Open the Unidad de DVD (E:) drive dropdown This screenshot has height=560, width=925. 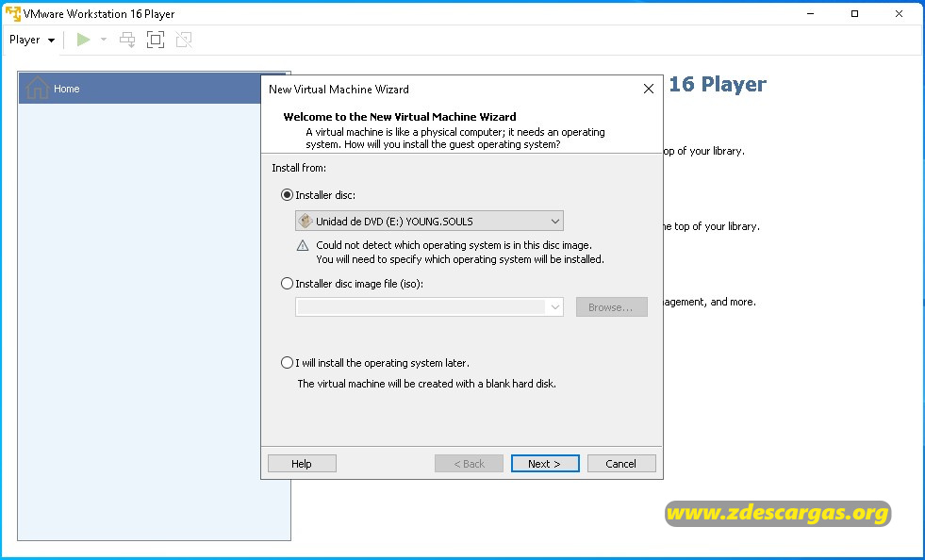[429, 222]
